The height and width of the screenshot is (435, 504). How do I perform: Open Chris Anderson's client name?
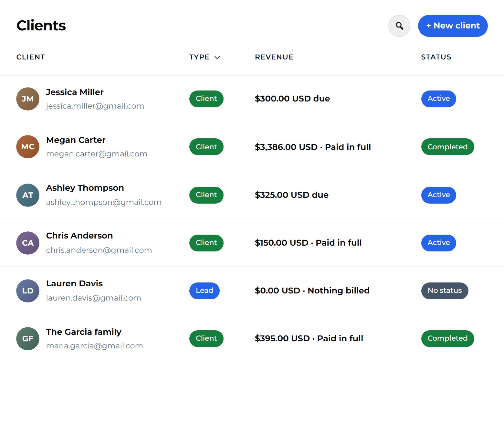79,236
